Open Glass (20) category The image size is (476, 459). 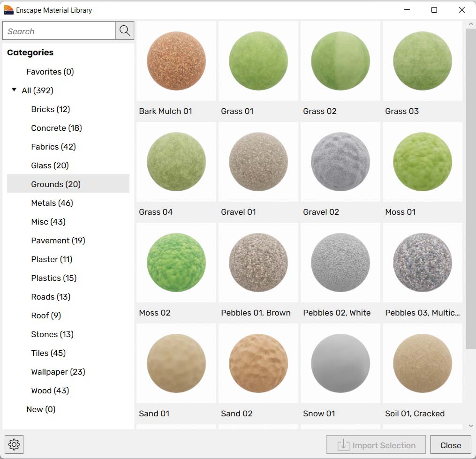(x=50, y=166)
